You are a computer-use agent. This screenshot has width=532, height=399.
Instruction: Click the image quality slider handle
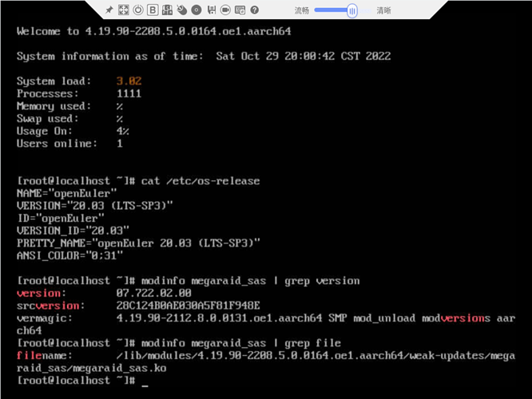(351, 10)
